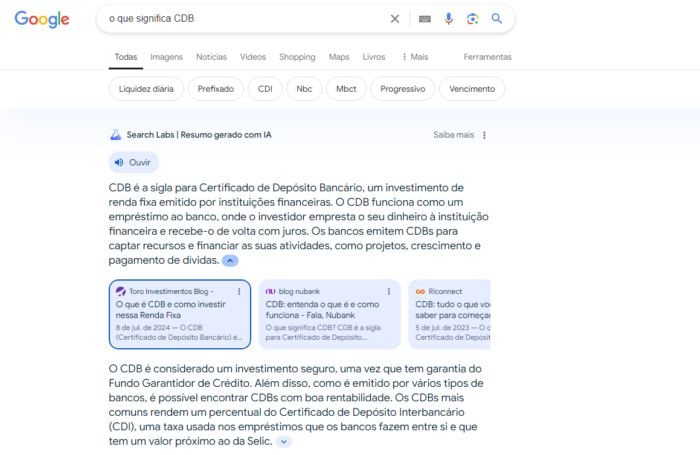The height and width of the screenshot is (455, 700).
Task: Open the Riconnect source card
Action: click(x=450, y=314)
